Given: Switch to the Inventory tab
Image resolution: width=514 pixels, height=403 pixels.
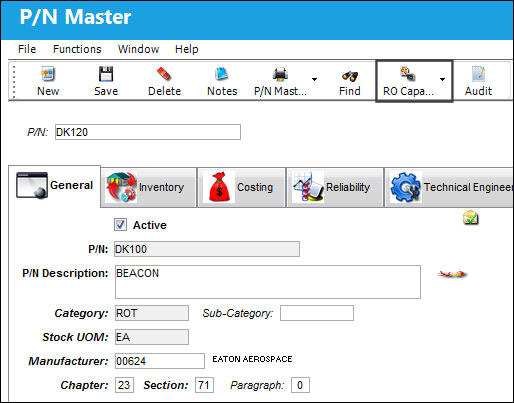Looking at the screenshot, I should coord(149,187).
